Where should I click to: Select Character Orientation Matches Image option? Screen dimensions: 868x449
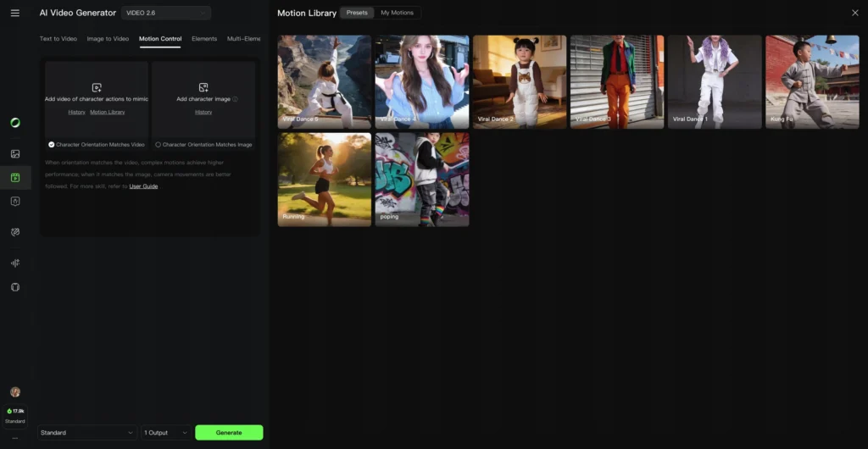click(159, 145)
